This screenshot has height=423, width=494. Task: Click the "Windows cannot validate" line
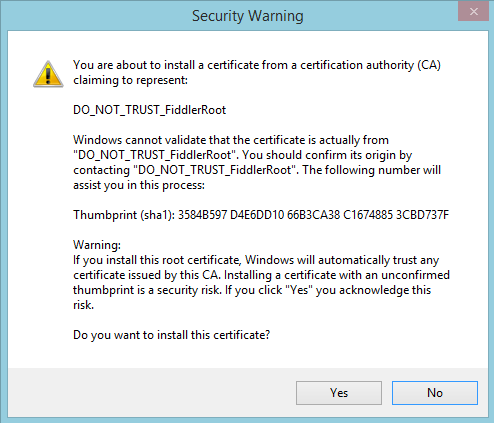(231, 140)
